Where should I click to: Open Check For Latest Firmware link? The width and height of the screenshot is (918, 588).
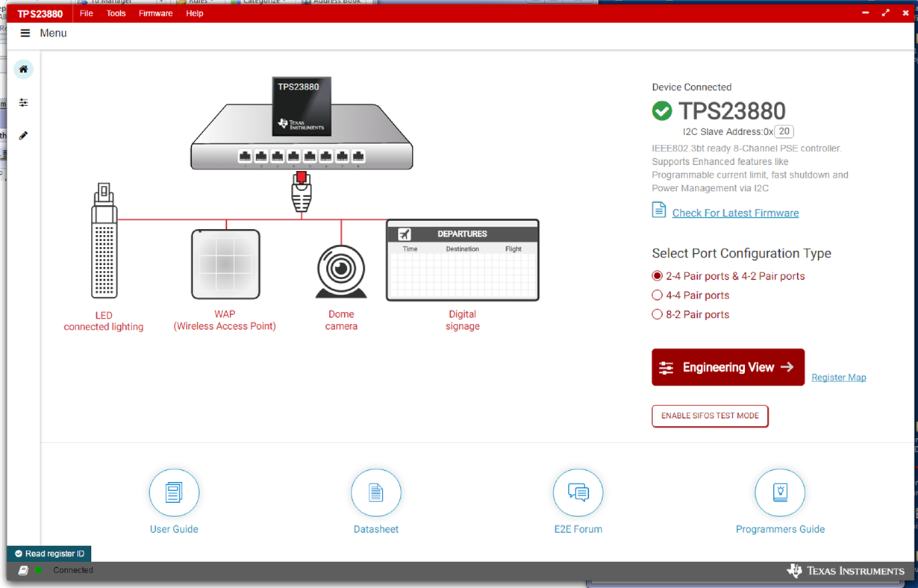(735, 213)
